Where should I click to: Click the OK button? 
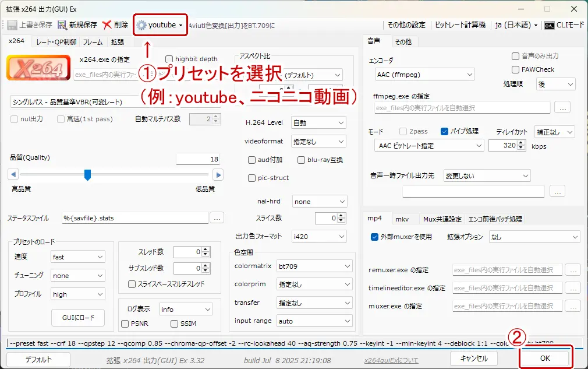tap(546, 359)
